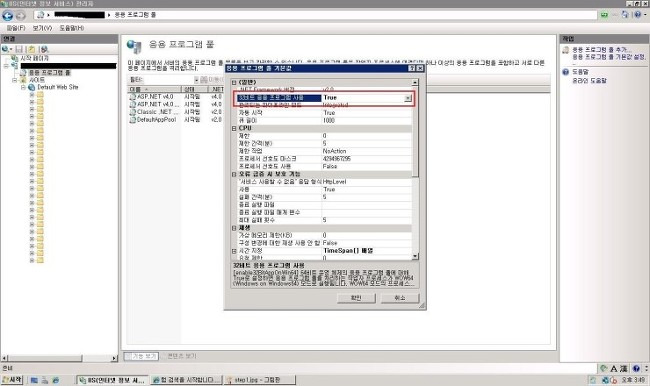Click the 온라인 도움말 link
The height and width of the screenshot is (386, 650).
(x=589, y=80)
